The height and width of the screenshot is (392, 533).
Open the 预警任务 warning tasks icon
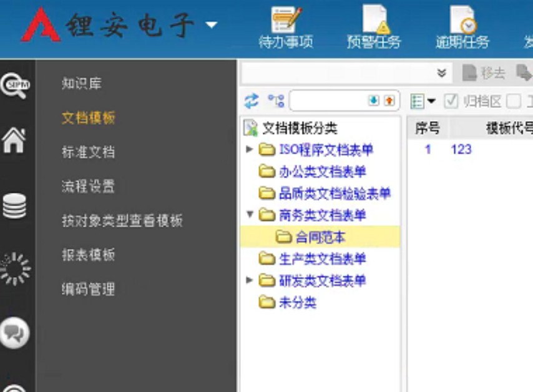coord(374,28)
